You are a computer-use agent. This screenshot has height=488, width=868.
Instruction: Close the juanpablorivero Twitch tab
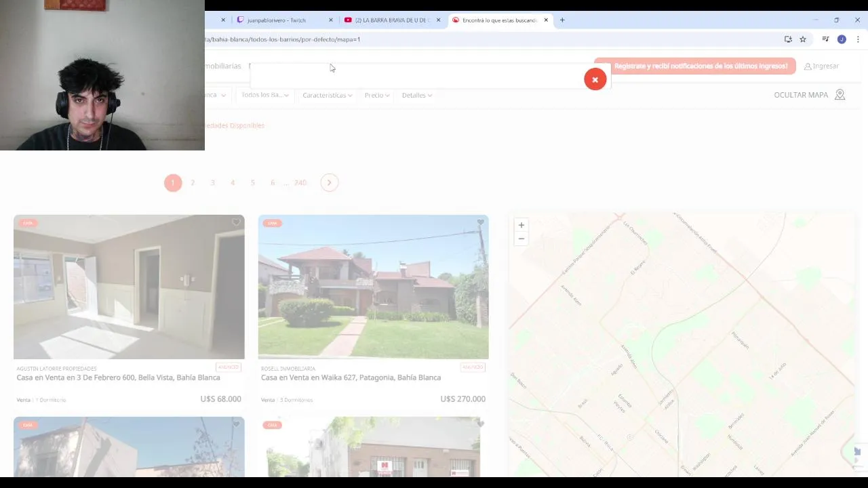pos(331,20)
